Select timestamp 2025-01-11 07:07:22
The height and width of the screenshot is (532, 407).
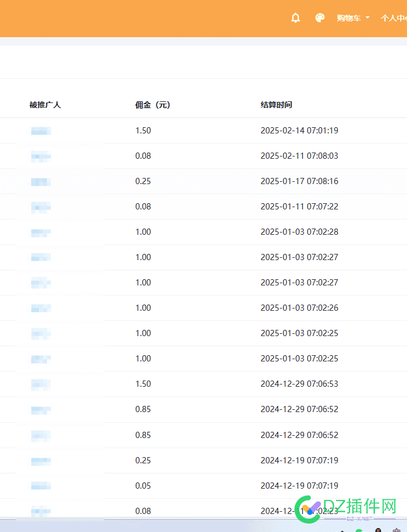click(299, 207)
